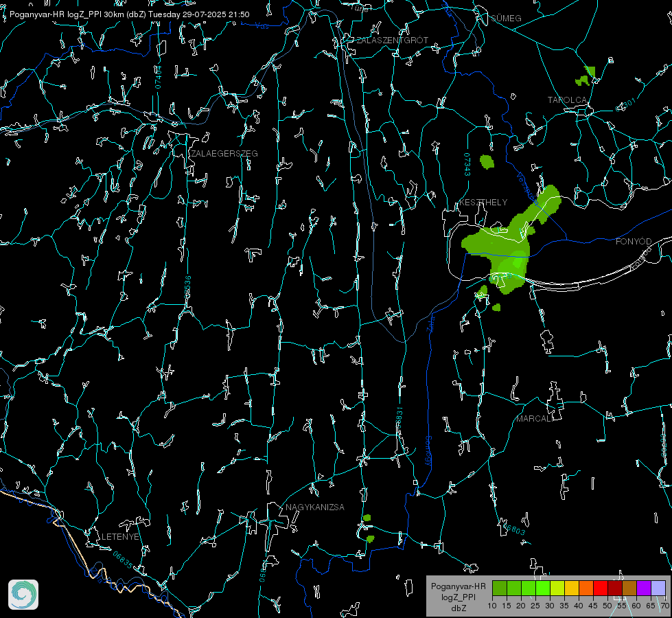This screenshot has width=672, height=618.
Task: Click the road number 07404 label
Action: [x=158, y=77]
